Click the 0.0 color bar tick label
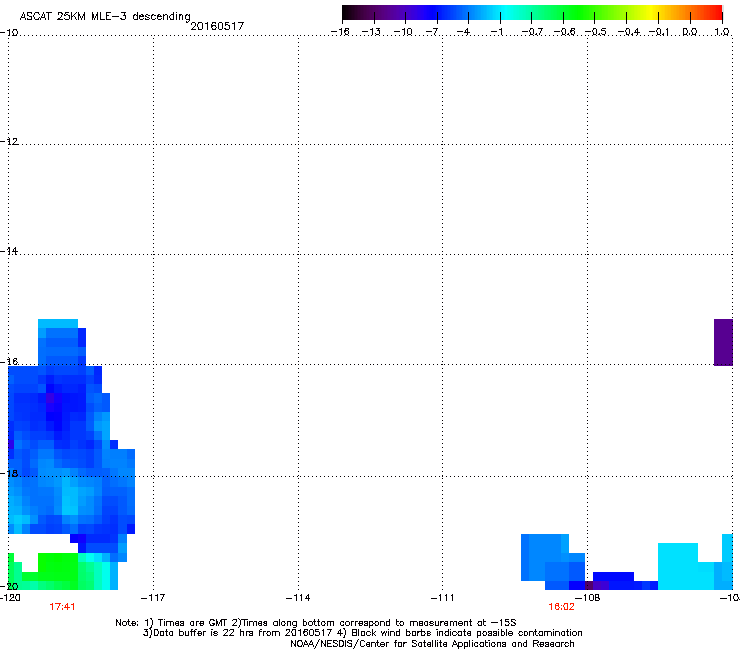The image size is (740, 650). click(690, 32)
